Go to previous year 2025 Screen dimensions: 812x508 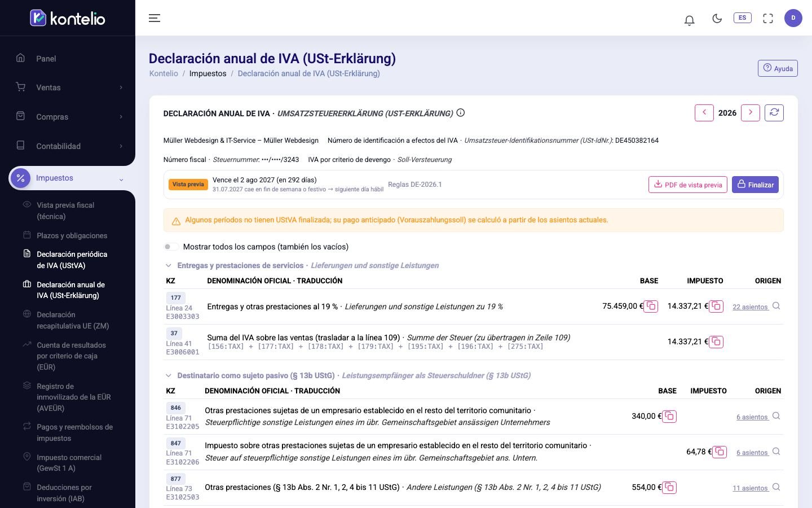pyautogui.click(x=704, y=113)
